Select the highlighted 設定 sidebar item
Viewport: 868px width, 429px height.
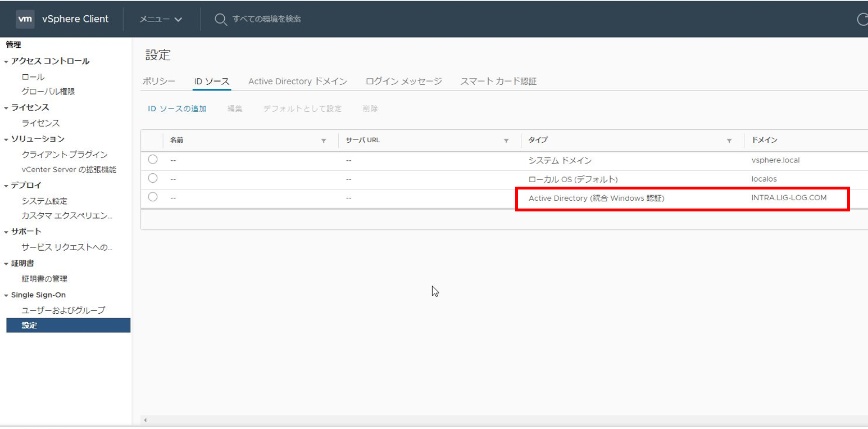tap(69, 325)
